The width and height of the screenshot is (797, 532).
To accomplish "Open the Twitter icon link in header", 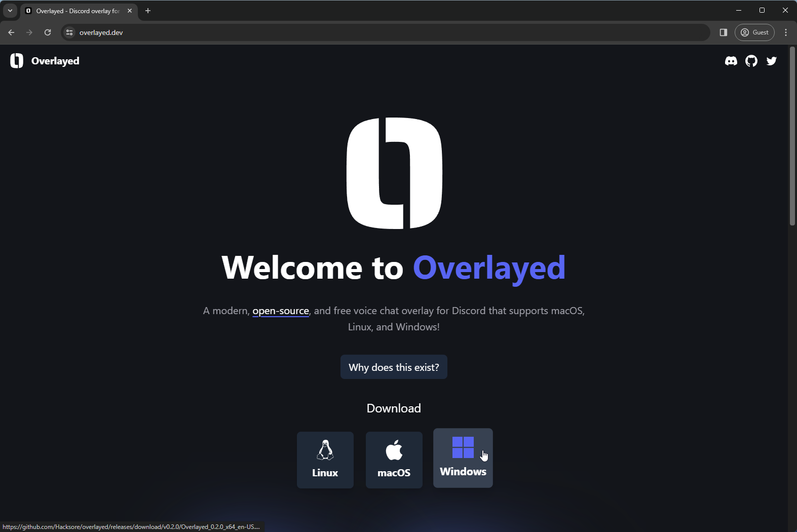I will (x=772, y=61).
